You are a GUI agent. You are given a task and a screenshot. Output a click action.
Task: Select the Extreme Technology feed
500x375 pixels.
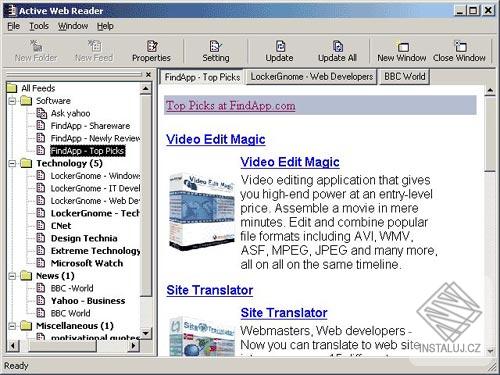click(96, 251)
